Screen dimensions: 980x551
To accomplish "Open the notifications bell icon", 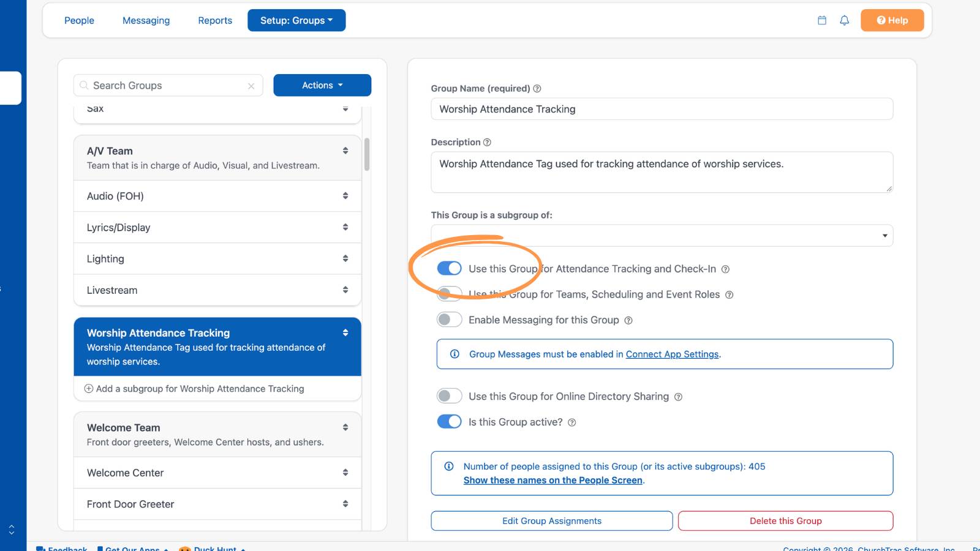I will point(845,20).
